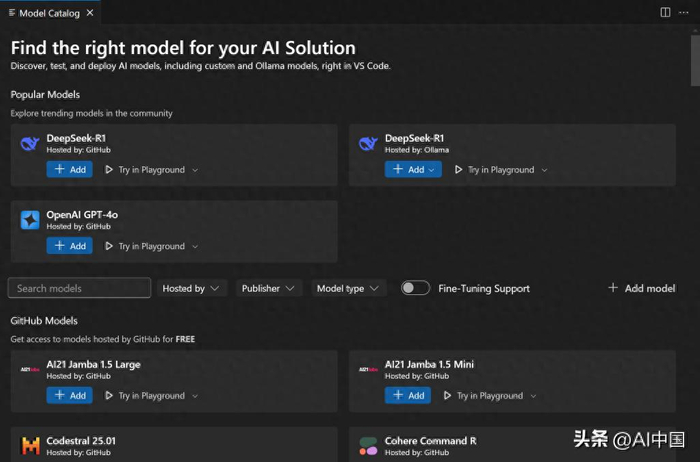Viewport: 700px width, 462px height.
Task: Add the AI21 Jamba 1.5 Mini model
Action: point(407,396)
